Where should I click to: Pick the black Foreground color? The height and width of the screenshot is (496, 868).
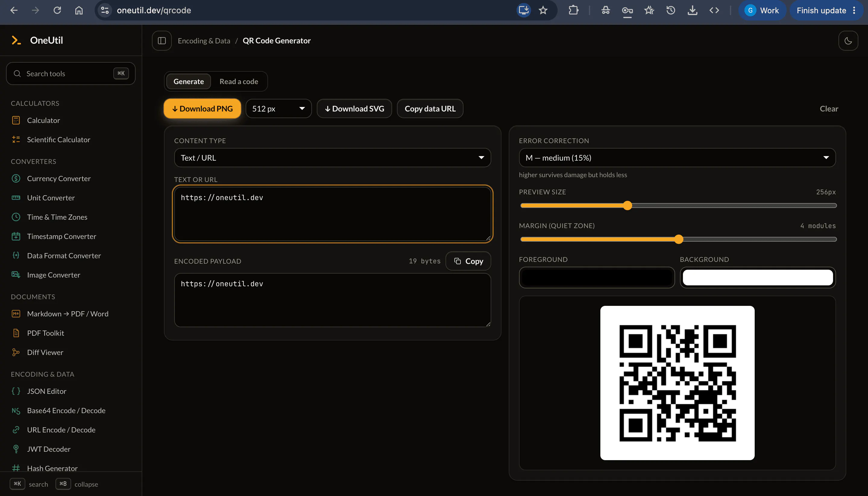pos(597,277)
